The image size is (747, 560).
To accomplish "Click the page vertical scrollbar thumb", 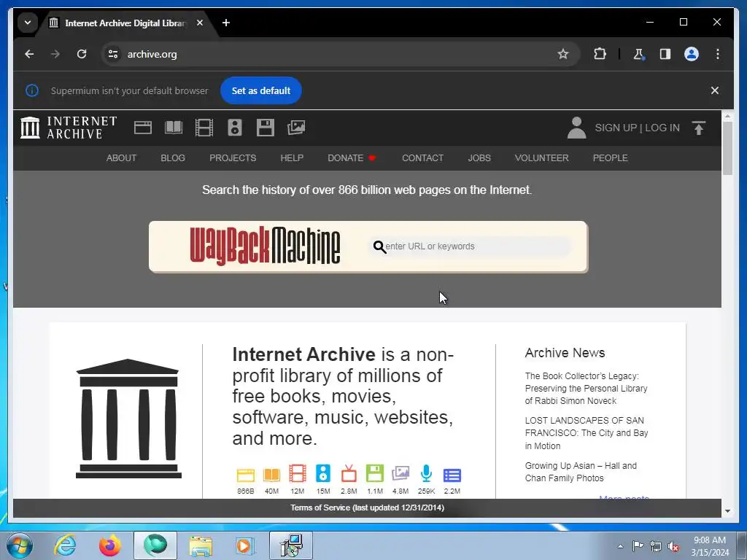I will point(727,149).
